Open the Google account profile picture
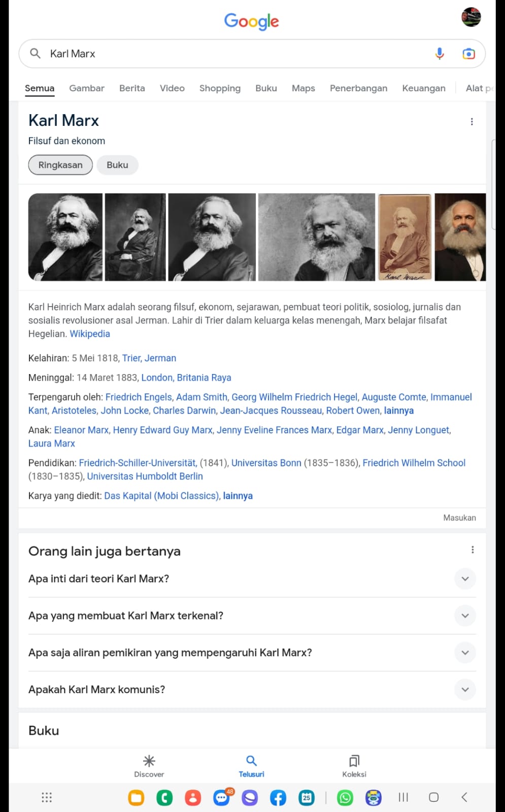This screenshot has height=812, width=505. point(471,17)
